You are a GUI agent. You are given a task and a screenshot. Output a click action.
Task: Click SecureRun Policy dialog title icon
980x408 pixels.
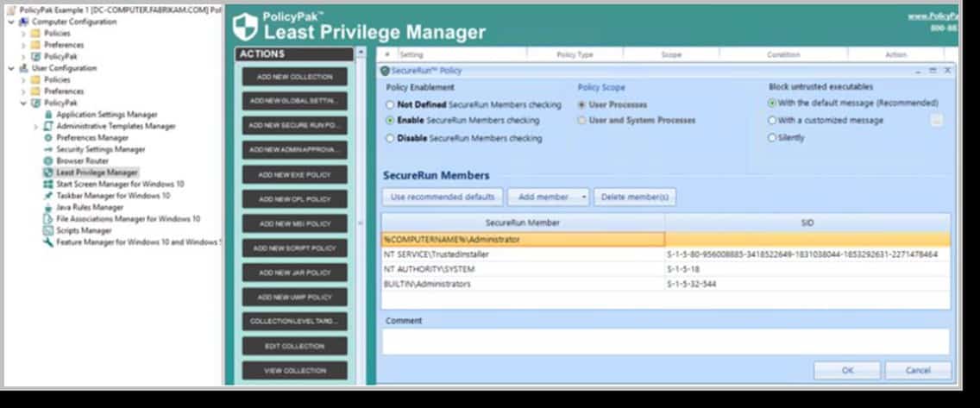point(385,72)
